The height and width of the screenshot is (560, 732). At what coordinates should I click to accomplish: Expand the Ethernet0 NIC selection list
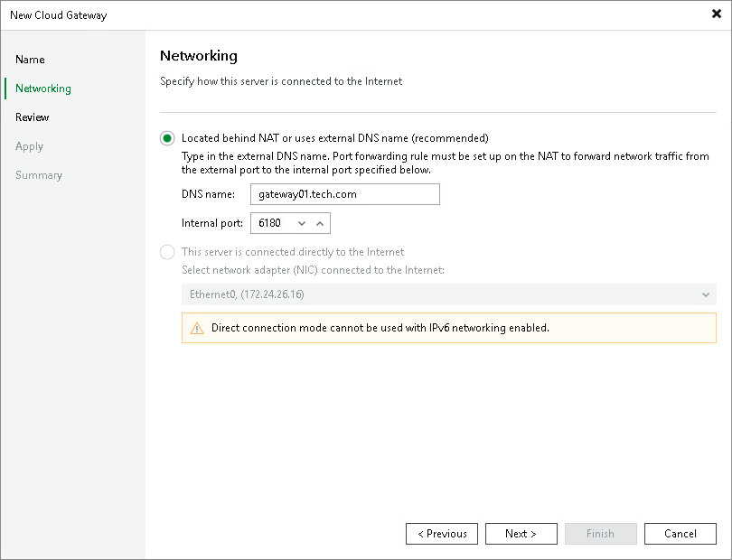point(706,294)
